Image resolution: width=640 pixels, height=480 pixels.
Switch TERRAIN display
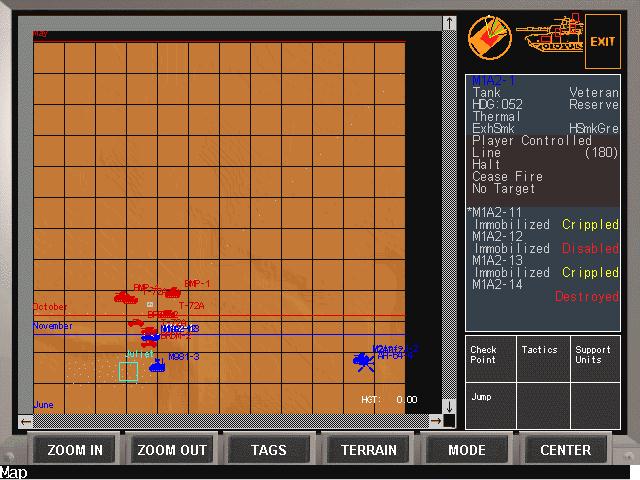click(369, 450)
